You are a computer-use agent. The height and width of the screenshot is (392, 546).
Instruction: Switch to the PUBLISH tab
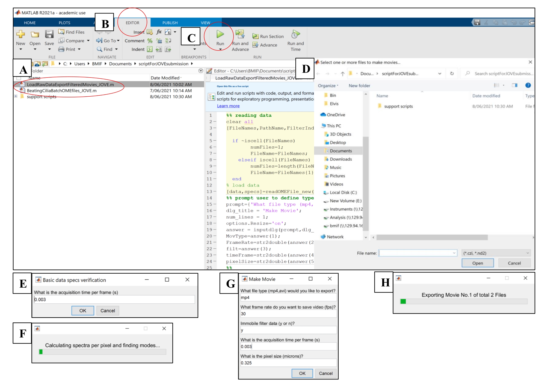pyautogui.click(x=170, y=23)
